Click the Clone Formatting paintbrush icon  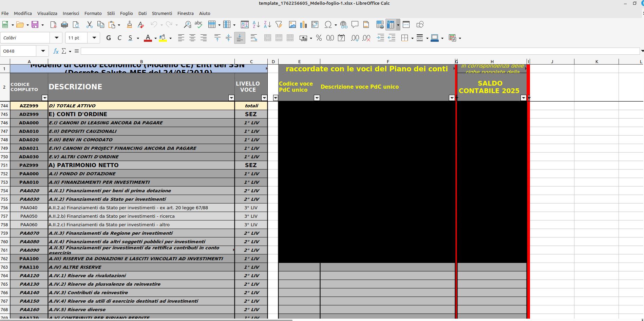[x=129, y=24]
